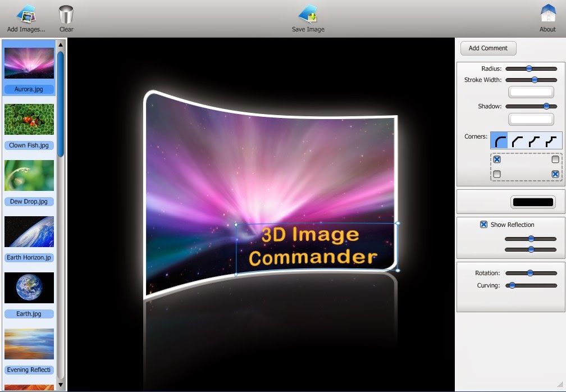This screenshot has height=392, width=566.
Task: Open the stroke color white swatch
Action: coord(531,92)
